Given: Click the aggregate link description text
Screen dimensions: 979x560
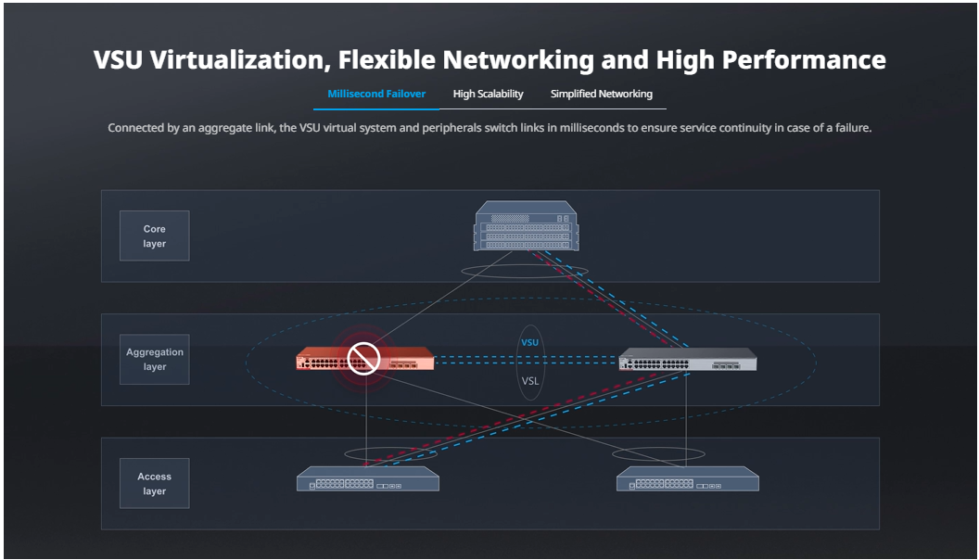Looking at the screenshot, I should [x=489, y=128].
